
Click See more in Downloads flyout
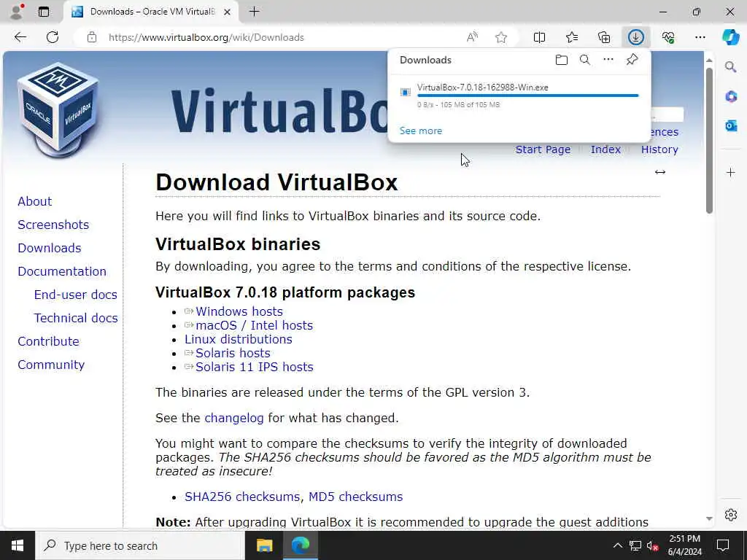coord(421,131)
